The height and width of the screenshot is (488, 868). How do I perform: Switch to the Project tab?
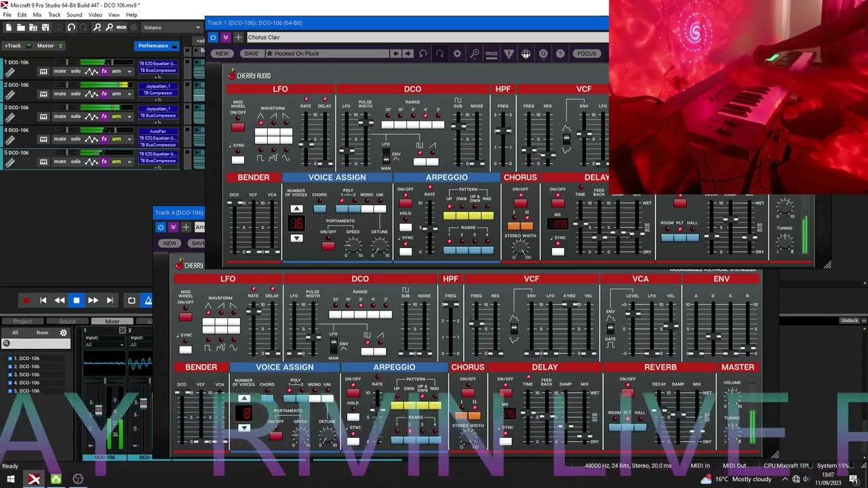tap(22, 321)
